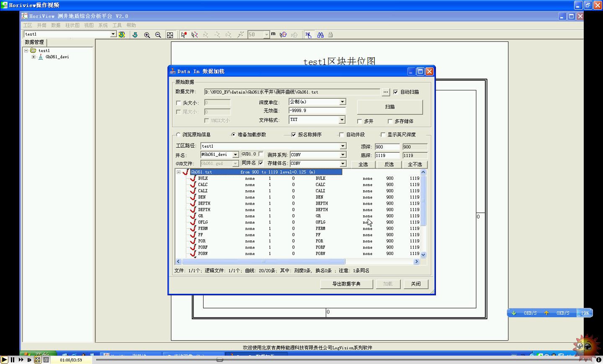Open the 井名 #Gh061_devi dropdown
The width and height of the screenshot is (603, 364).
(235, 155)
